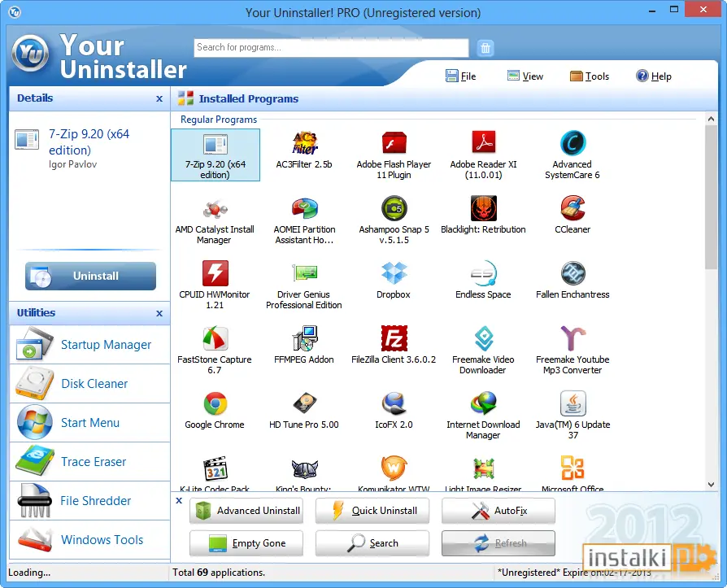Close the Utilities panel
The width and height of the screenshot is (727, 588).
pos(159,313)
